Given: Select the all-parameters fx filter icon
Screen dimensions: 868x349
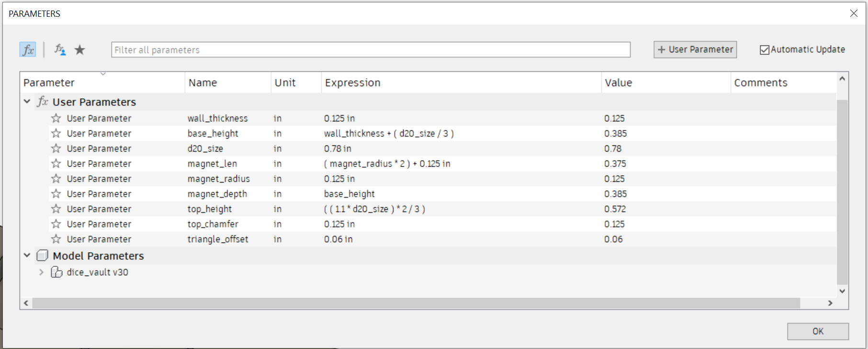Looking at the screenshot, I should 27,49.
